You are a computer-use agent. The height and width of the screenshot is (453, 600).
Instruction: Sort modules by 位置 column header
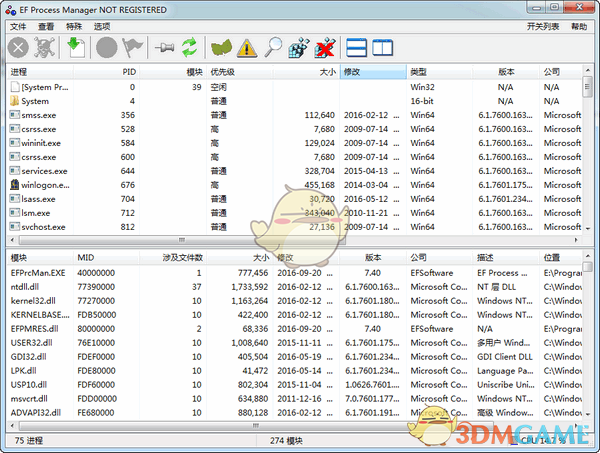click(x=561, y=257)
